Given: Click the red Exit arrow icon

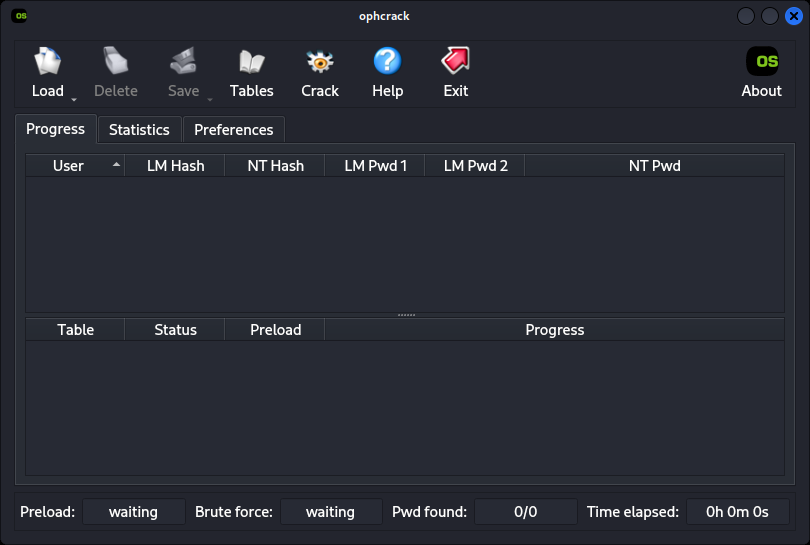Looking at the screenshot, I should pos(456,60).
